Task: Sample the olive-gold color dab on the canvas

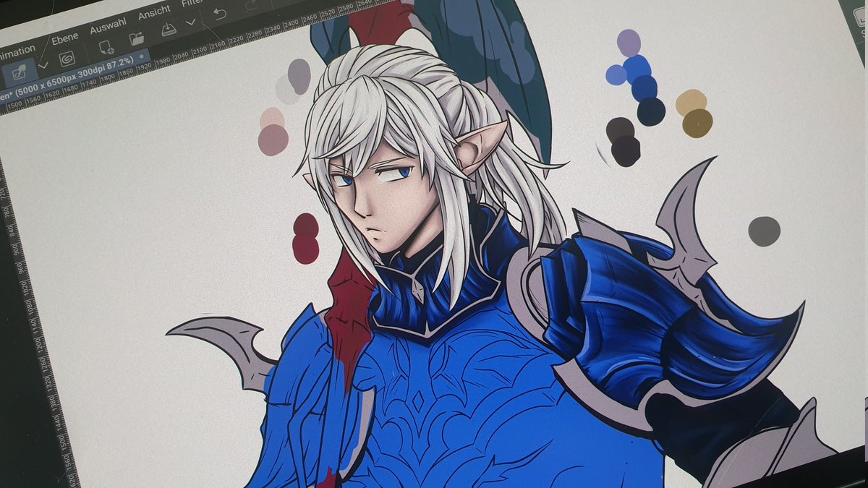Action: pyautogui.click(x=697, y=123)
